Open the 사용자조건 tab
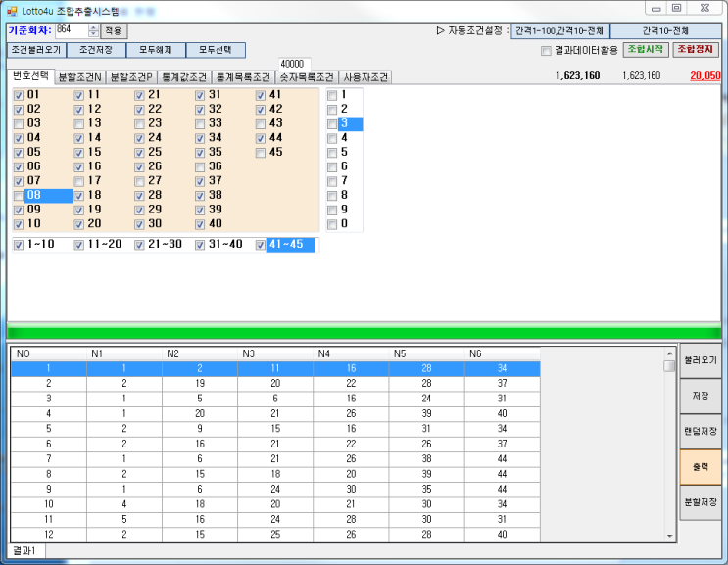Screen dimensions: 728x565 click(365, 77)
